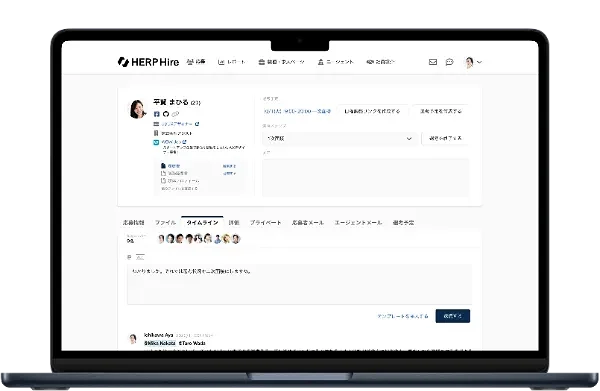Image resolution: width=600 pixels, height=391 pixels.
Task: Click the template insert link
Action: (403, 316)
